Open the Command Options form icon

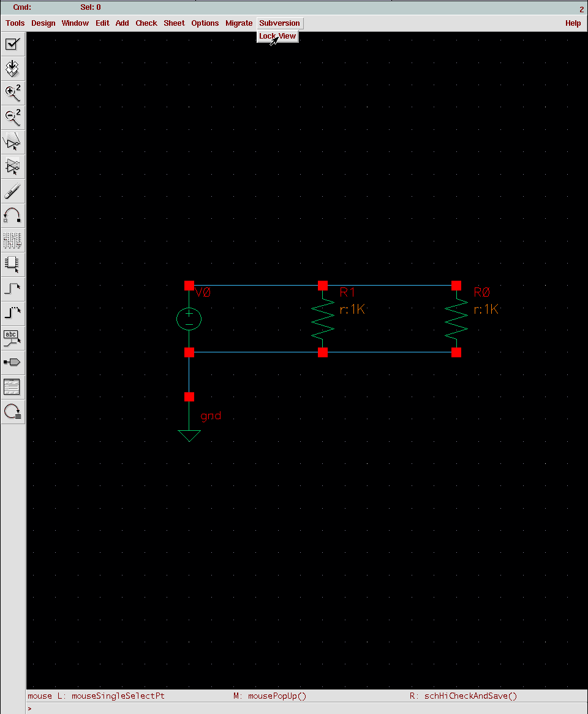12,387
